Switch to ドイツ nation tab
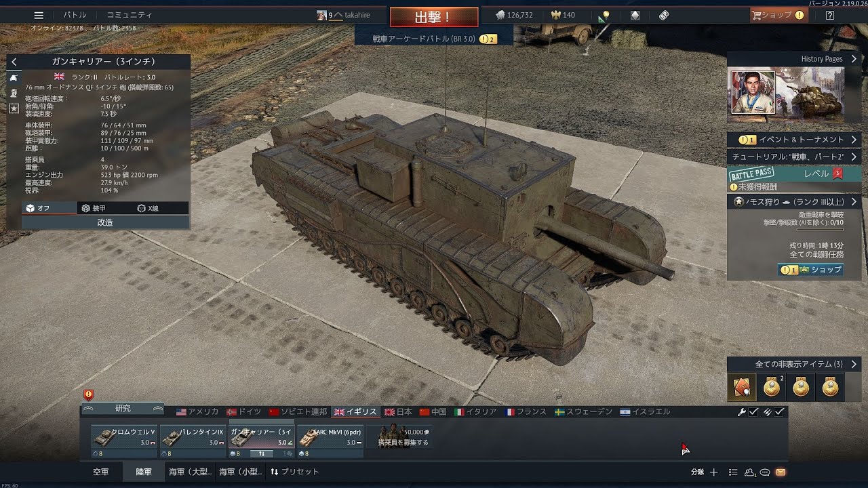Screen dimensions: 868x488 (x=244, y=411)
